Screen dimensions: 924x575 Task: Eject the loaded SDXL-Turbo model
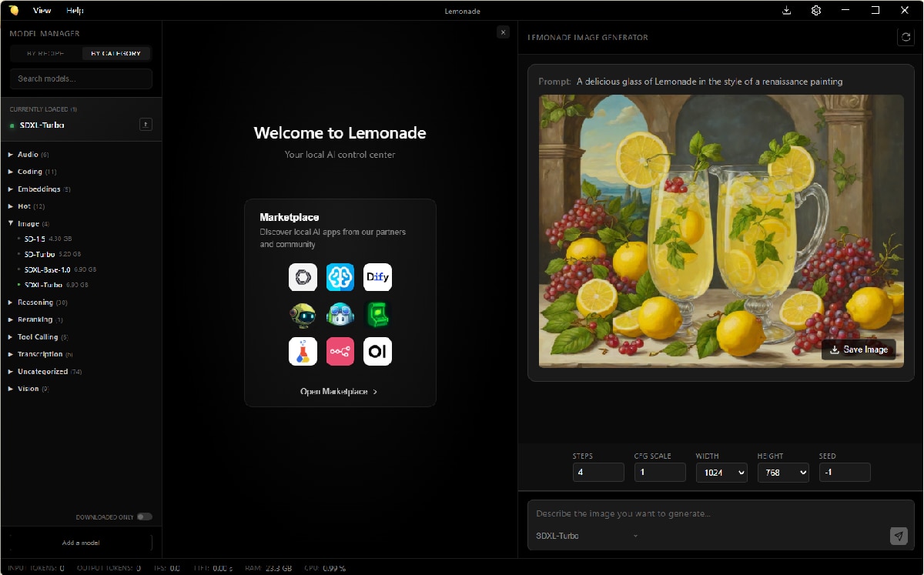click(x=146, y=124)
